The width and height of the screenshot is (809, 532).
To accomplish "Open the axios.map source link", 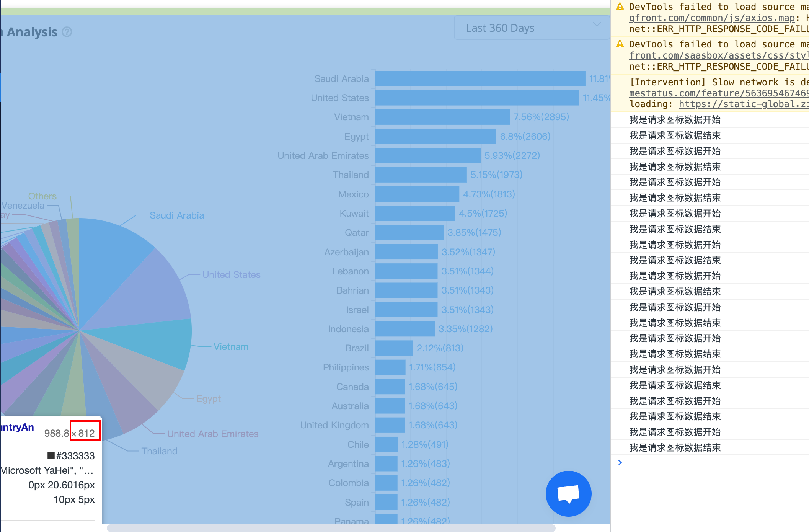I will (x=712, y=18).
